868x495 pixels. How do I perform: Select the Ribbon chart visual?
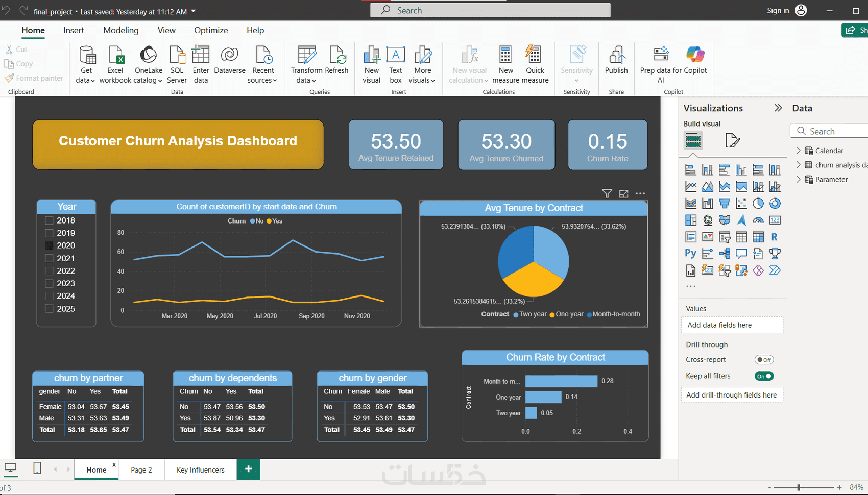point(690,204)
